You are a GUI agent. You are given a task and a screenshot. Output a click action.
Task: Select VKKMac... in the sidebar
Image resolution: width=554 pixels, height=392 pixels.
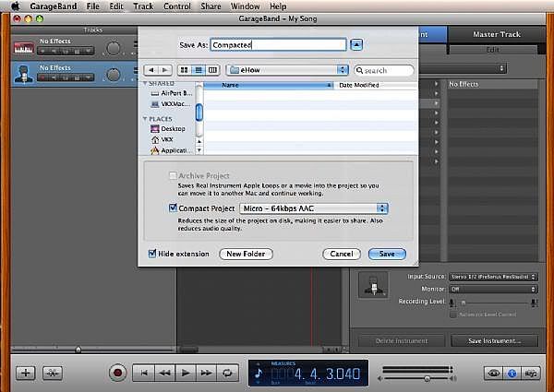click(171, 104)
